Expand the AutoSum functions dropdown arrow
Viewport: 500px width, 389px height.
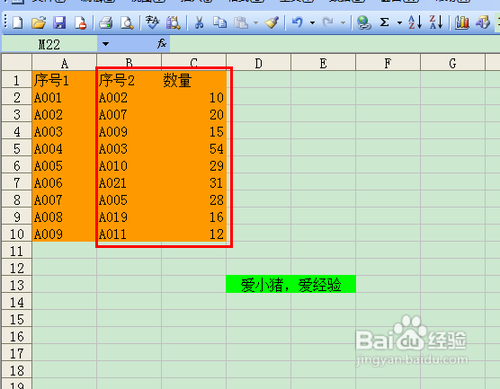pos(399,23)
